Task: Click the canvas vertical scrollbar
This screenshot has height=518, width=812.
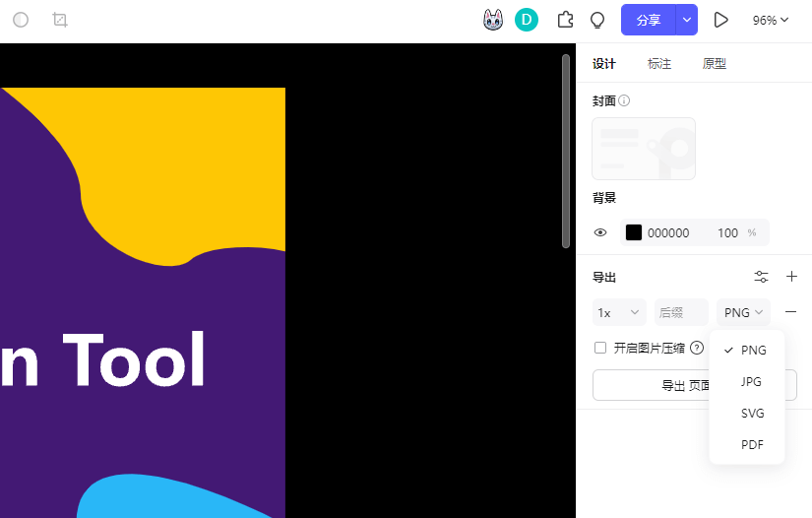Action: [x=566, y=152]
